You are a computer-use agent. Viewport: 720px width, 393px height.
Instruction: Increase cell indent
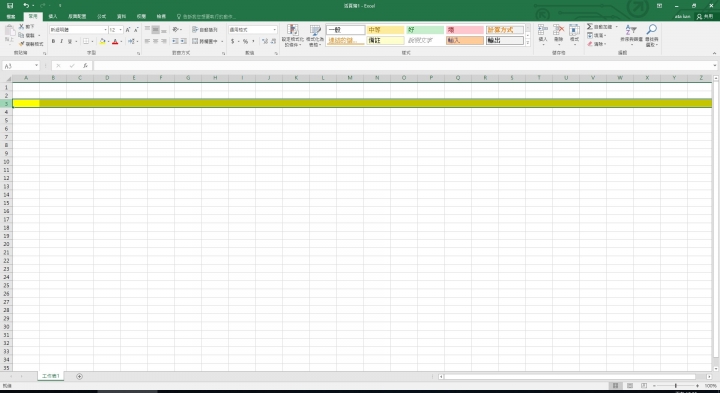click(x=183, y=41)
